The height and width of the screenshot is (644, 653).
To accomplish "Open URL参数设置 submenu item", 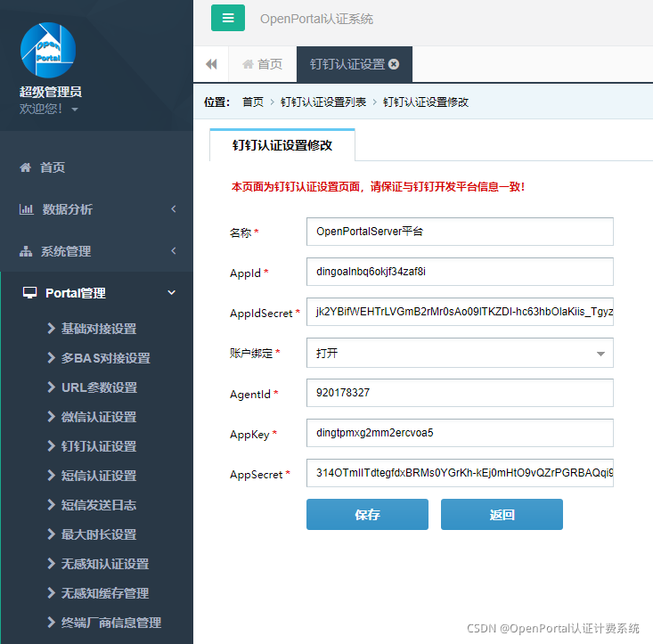I will (99, 387).
